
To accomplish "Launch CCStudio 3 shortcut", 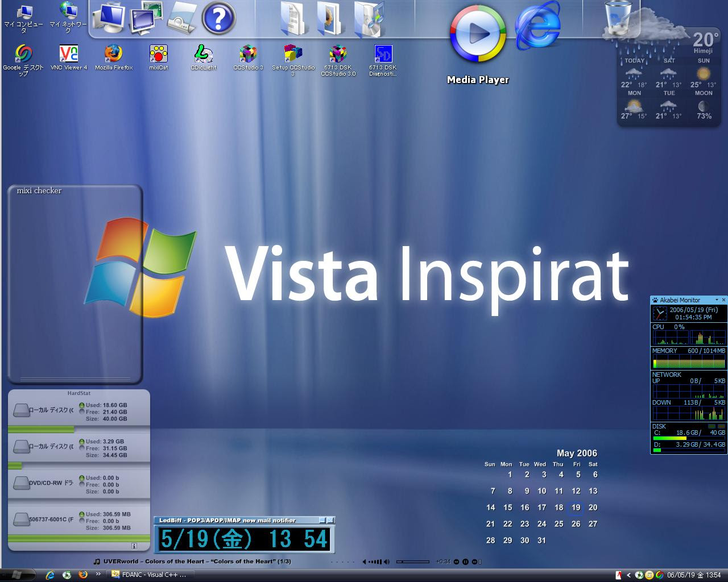I will [x=249, y=58].
